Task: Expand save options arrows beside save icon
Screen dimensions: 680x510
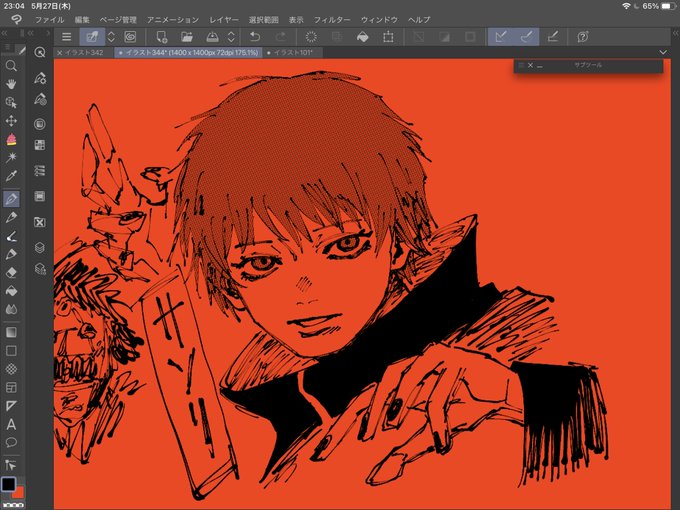Action: [x=232, y=37]
